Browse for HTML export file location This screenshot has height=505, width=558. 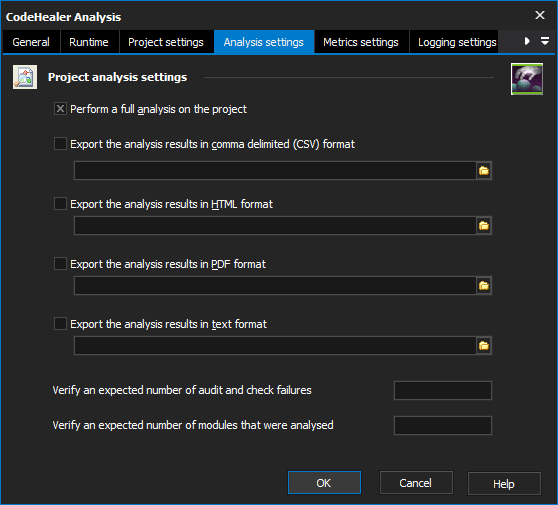[x=484, y=225]
